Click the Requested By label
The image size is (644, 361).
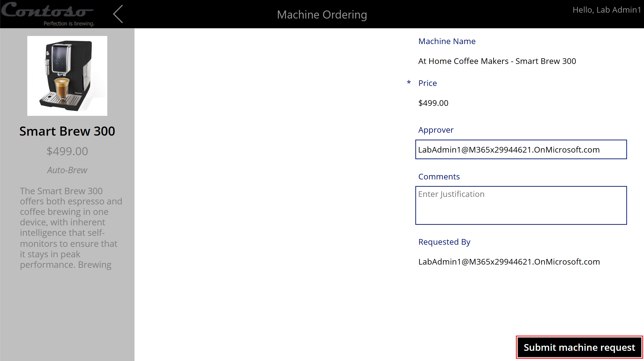(444, 242)
